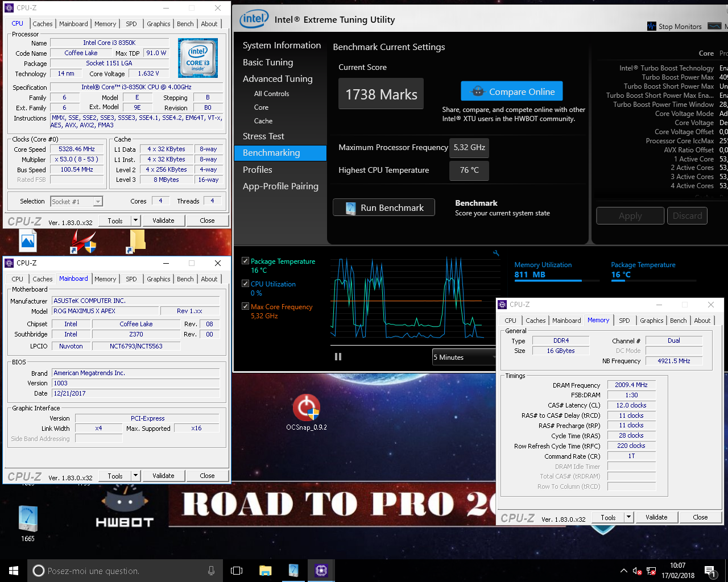Open the Bench tab in the CPU-Z CPU window
Viewport: 728px width, 582px height.
[185, 24]
